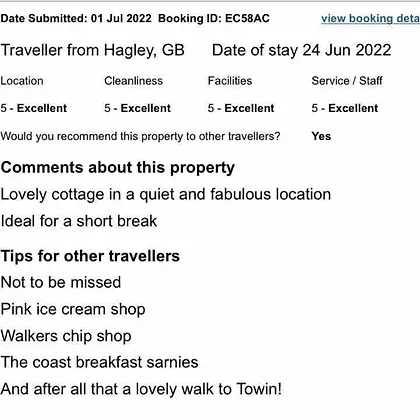Click Traveller from Hagley, GB text
The height and width of the screenshot is (420, 420).
(92, 50)
